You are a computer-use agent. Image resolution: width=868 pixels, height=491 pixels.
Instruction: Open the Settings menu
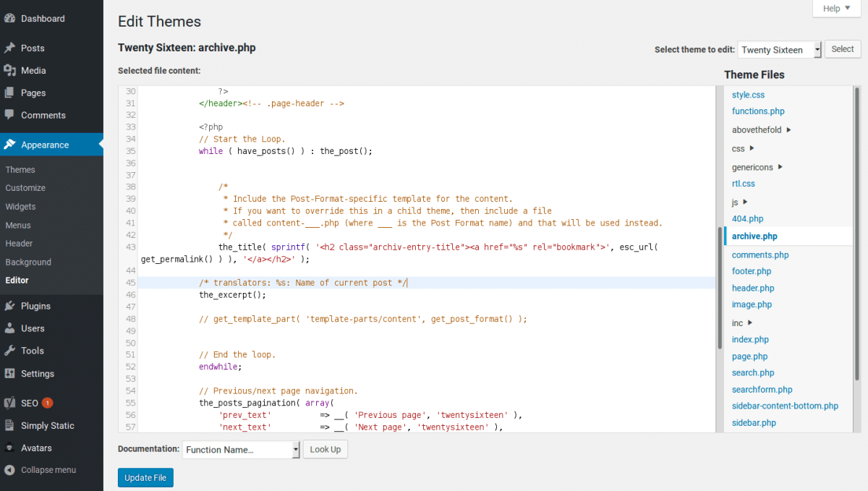(51, 374)
